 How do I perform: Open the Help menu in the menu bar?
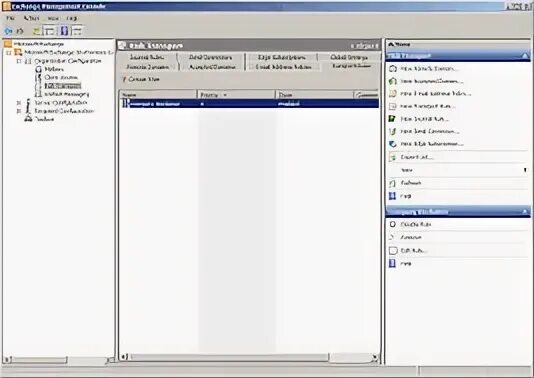pyautogui.click(x=72, y=18)
